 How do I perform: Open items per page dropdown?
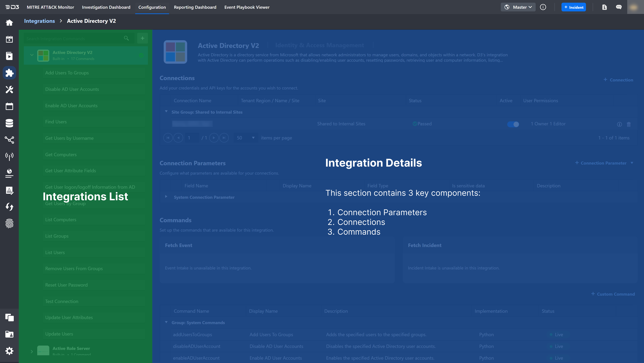pos(245,138)
